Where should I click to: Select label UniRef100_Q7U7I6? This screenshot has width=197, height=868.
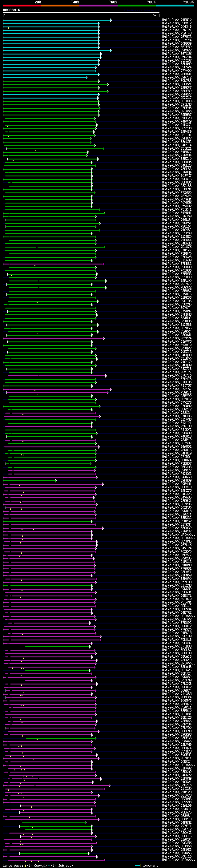coord(177,375)
